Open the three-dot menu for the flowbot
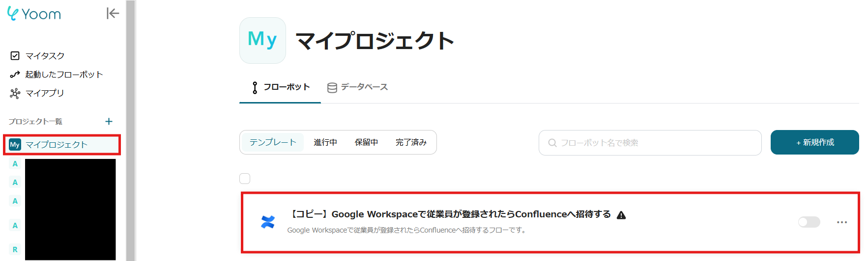This screenshot has width=868, height=261. tap(842, 222)
